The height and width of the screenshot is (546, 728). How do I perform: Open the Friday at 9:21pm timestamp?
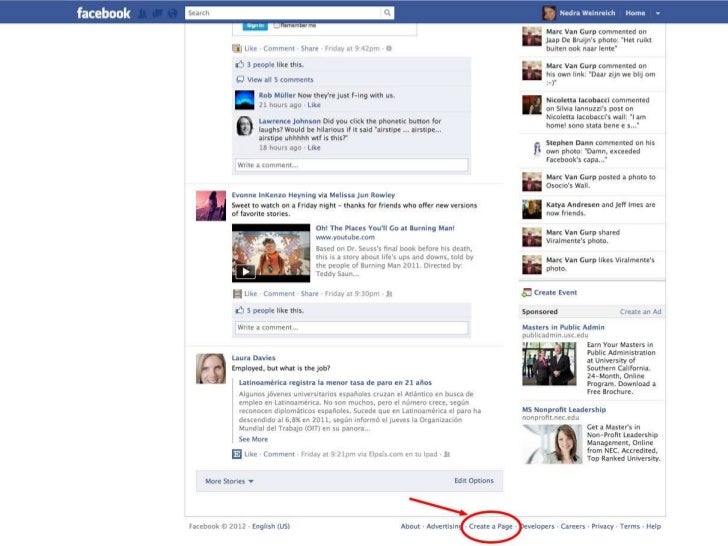tap(328, 454)
